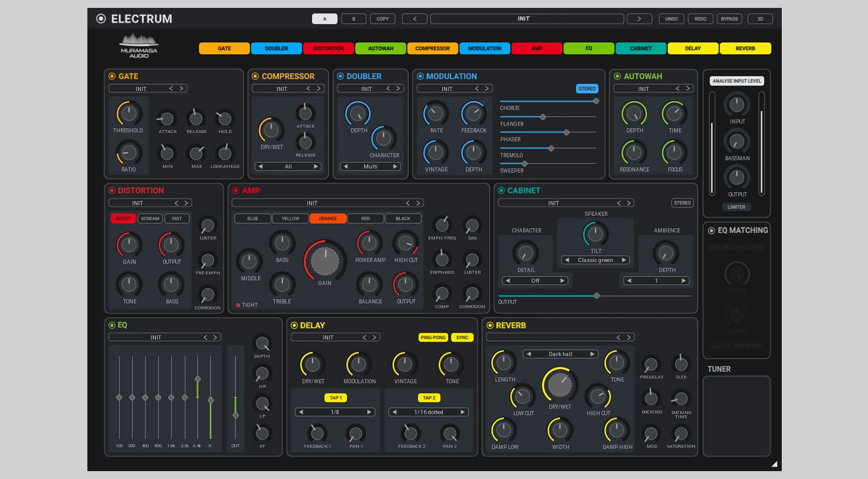Screen dimensions: 868x479
Task: Select the AMP tab in the effects chain
Action: 537,48
